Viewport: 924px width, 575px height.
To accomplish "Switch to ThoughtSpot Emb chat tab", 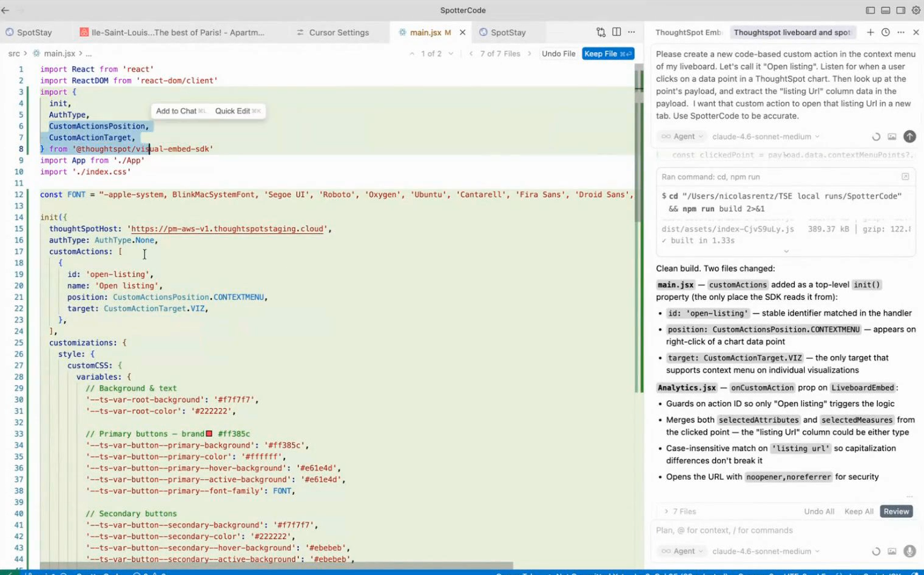I will click(x=689, y=32).
